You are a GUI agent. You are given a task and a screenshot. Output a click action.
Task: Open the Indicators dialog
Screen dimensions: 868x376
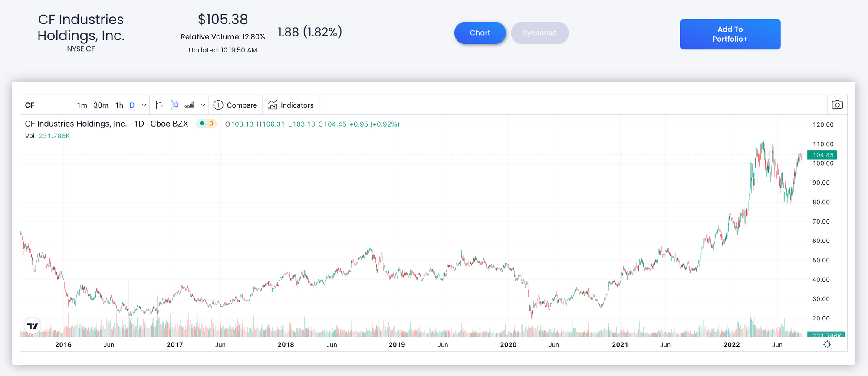(x=291, y=105)
